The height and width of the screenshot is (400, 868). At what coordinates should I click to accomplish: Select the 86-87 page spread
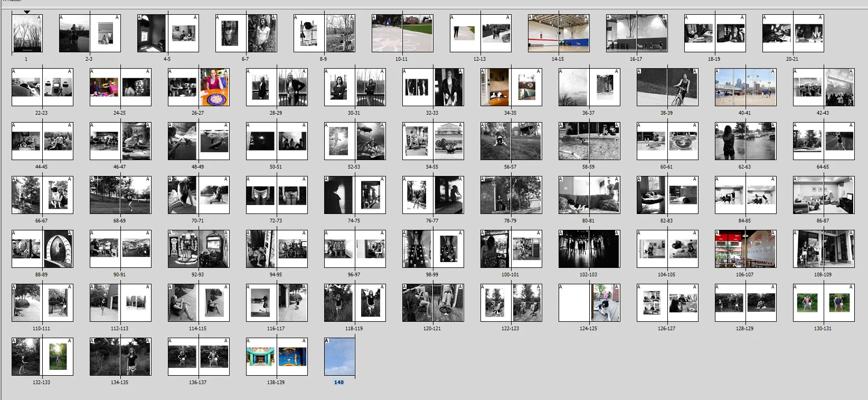823,195
